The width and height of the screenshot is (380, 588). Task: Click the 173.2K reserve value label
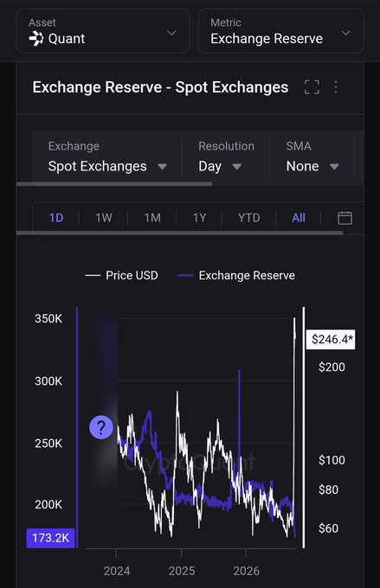[x=51, y=538]
